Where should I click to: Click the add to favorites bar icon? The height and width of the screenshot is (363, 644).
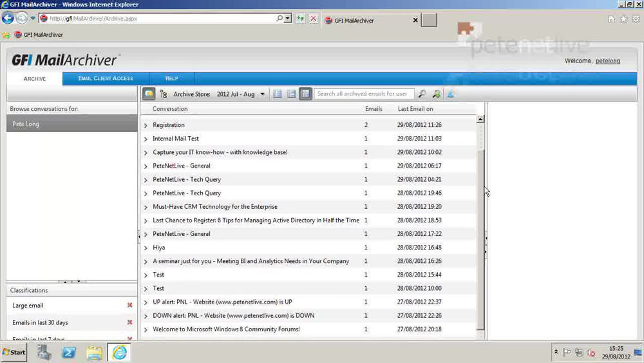tap(6, 35)
